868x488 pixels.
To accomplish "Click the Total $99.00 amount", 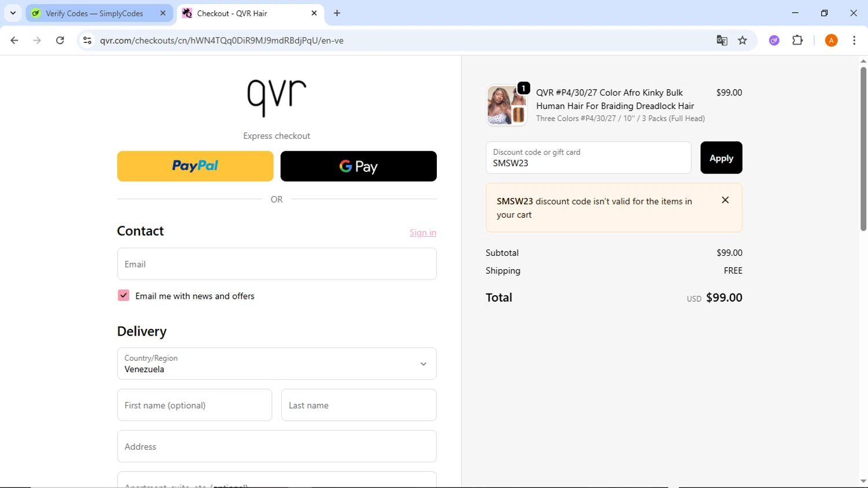I will click(x=724, y=298).
